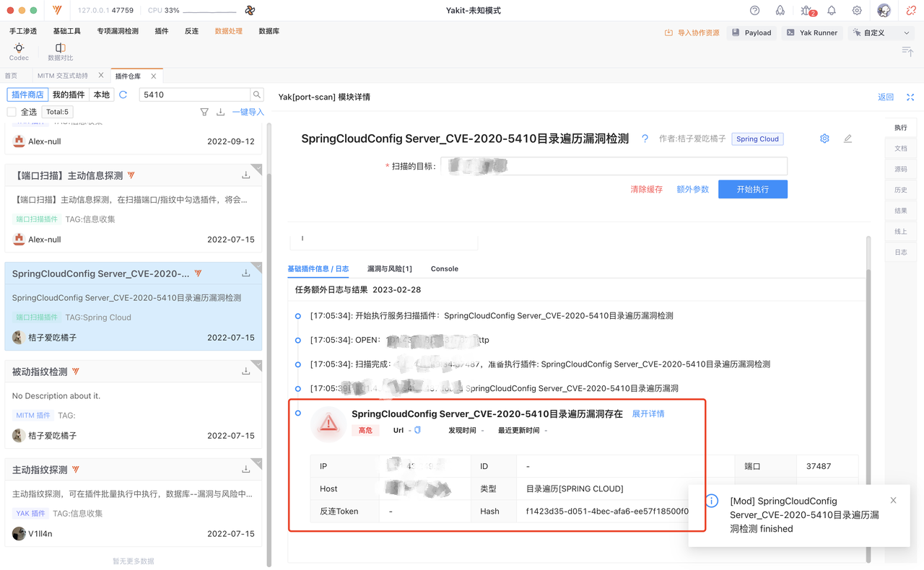This screenshot has height=570, width=924.
Task: Click 一键导入 to import all
Action: point(248,112)
